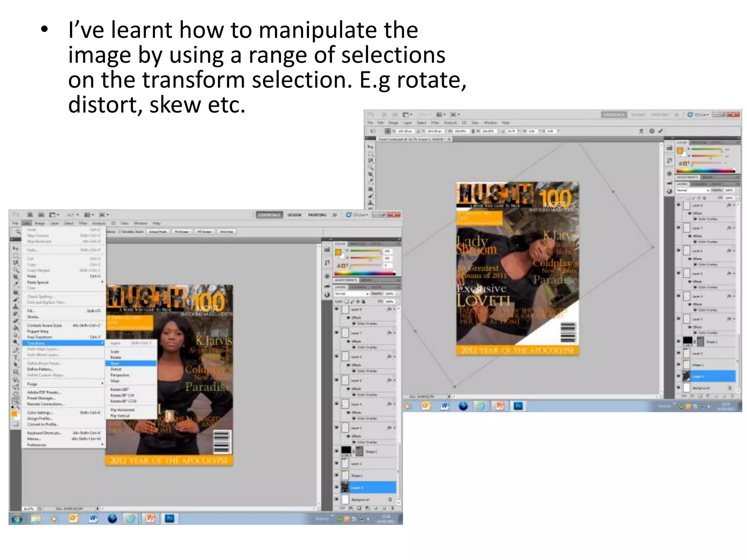Select Crop tool in left Photoshop window
Image resolution: width=747 pixels, height=560 pixels.
pyautogui.click(x=15, y=277)
